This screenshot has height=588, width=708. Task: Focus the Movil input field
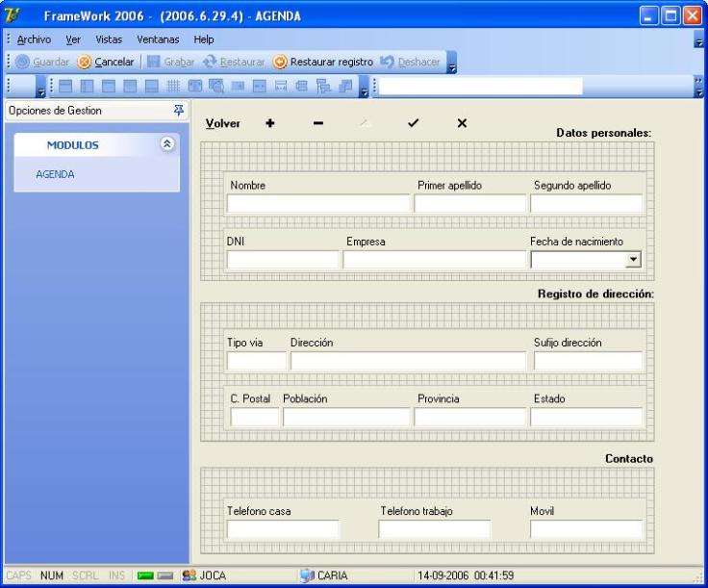point(586,529)
